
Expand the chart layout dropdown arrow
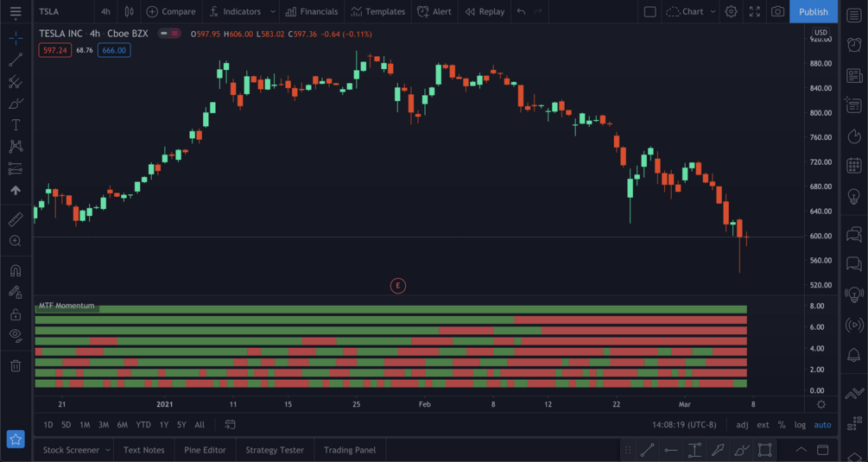click(x=713, y=11)
